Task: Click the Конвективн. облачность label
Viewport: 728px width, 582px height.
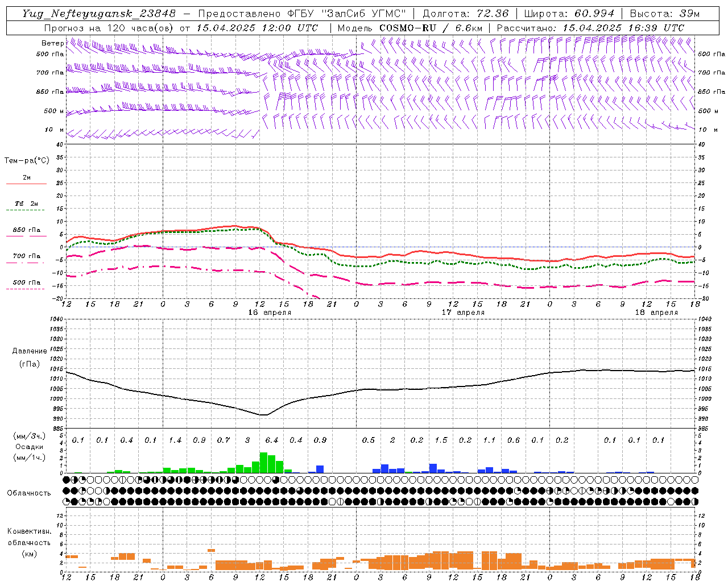Action: 29,537
